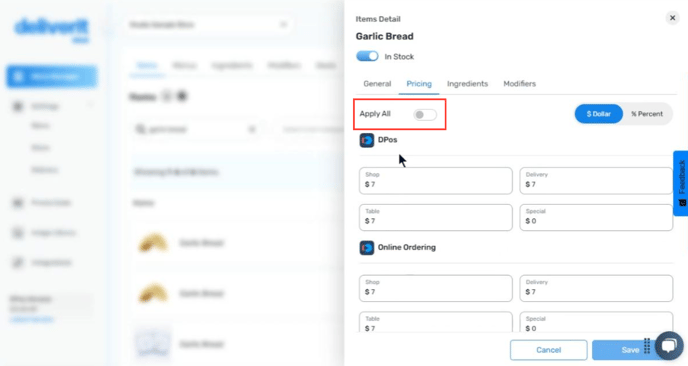This screenshot has height=366, width=688.
Task: Click the DPos Delivery price field
Action: 596,180
